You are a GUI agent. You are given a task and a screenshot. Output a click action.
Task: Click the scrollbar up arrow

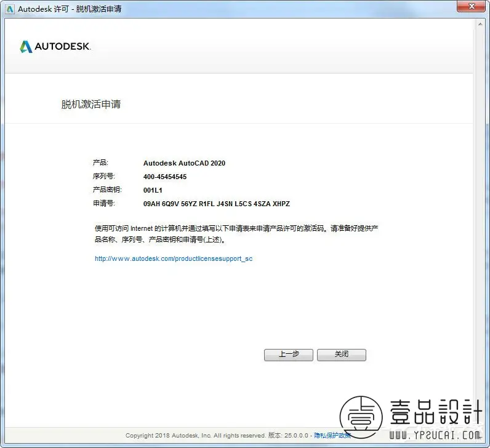click(x=480, y=25)
